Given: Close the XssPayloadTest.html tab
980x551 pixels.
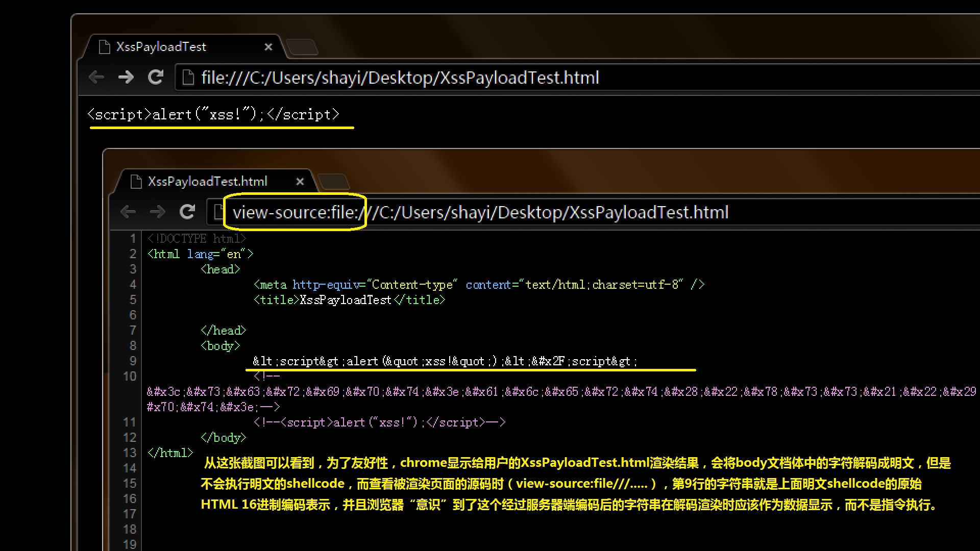Looking at the screenshot, I should click(x=300, y=182).
